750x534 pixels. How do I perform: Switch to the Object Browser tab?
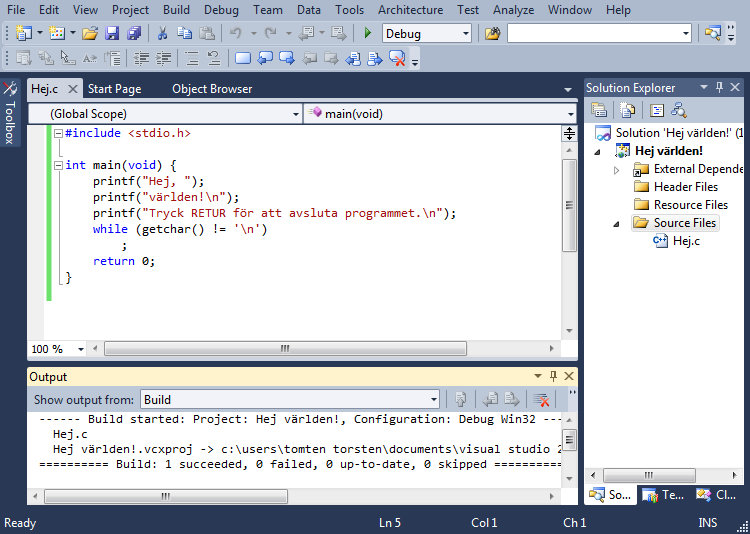[212, 89]
